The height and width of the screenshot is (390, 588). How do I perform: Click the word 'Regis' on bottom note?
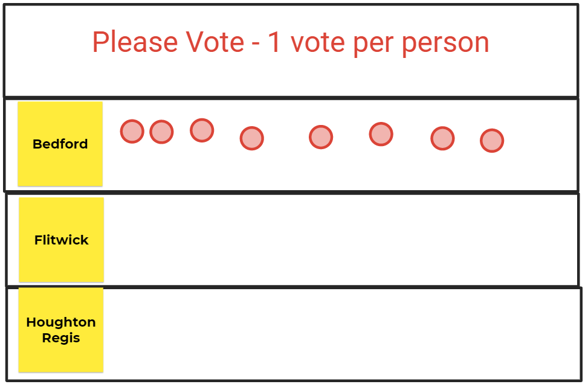61,338
